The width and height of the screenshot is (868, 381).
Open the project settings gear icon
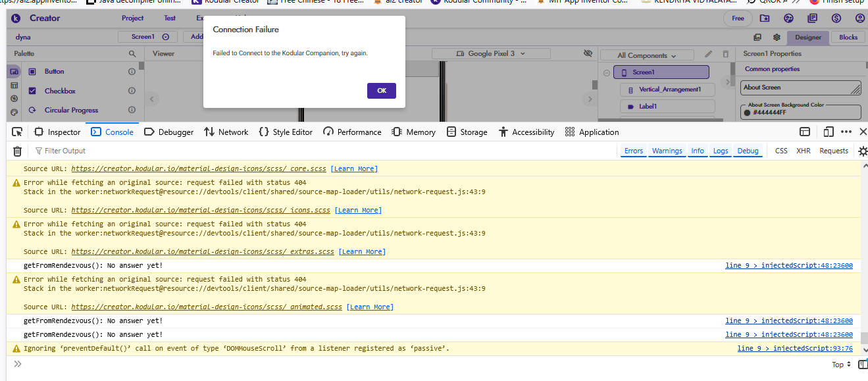pos(777,38)
